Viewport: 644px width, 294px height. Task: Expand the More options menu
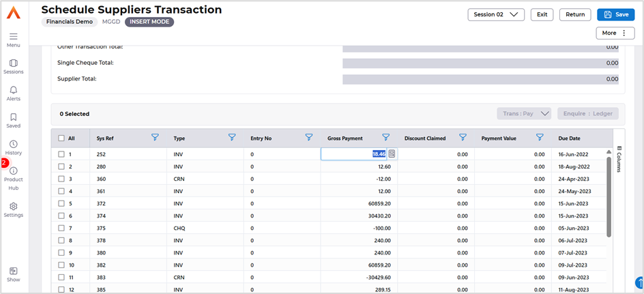[615, 33]
